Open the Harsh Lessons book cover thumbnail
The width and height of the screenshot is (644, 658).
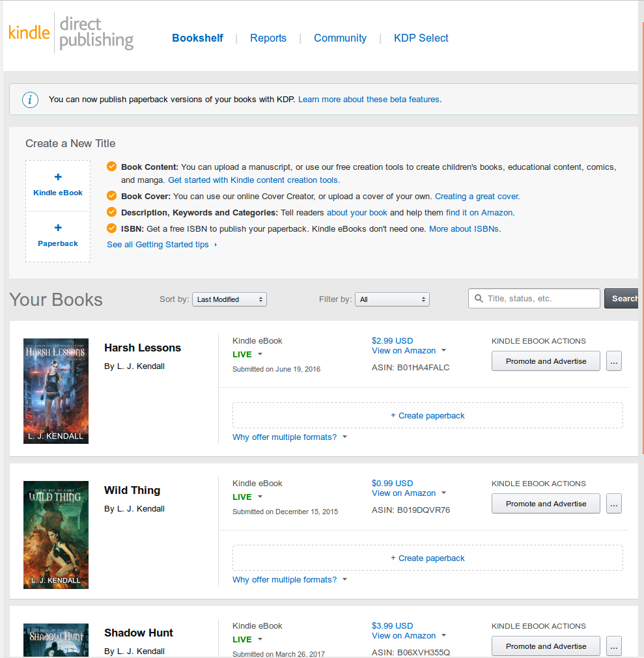point(56,391)
